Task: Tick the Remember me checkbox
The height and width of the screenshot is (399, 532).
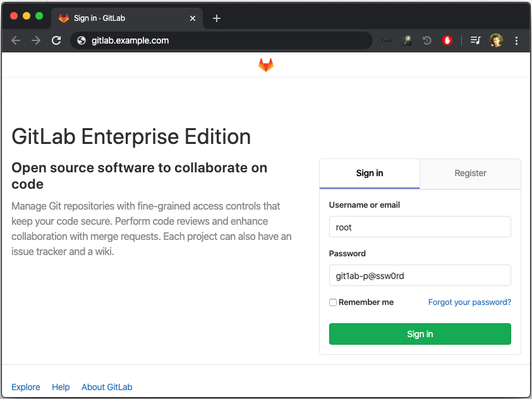Action: coord(333,302)
